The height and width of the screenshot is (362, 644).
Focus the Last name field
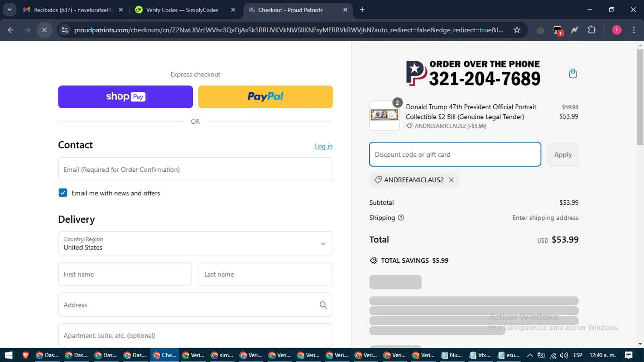(266, 274)
